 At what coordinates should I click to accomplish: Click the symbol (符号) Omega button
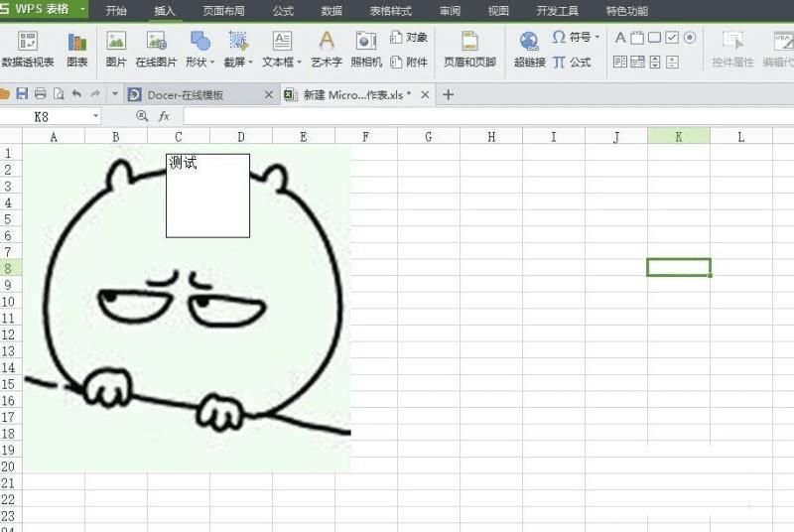coord(572,37)
